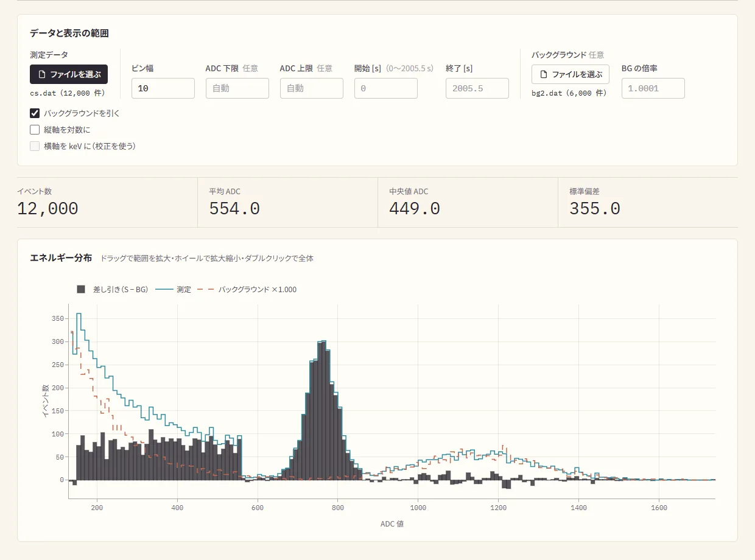
Task: Toggle 差し引き (S − BG) legend swatch
Action: click(81, 289)
